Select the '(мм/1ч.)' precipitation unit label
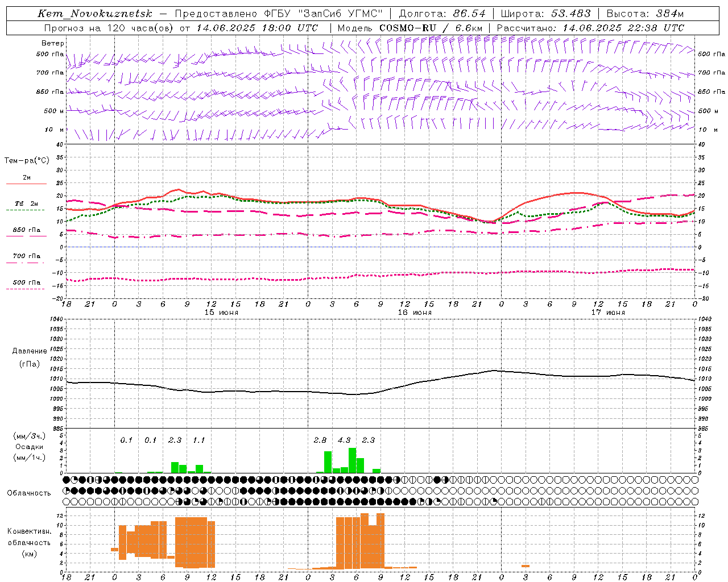728x582 pixels. click(29, 458)
